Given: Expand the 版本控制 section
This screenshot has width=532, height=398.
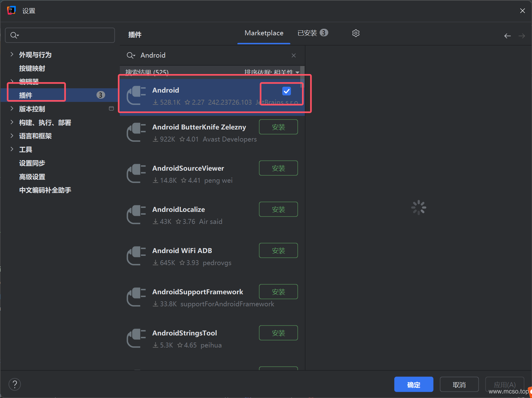Looking at the screenshot, I should tap(12, 108).
